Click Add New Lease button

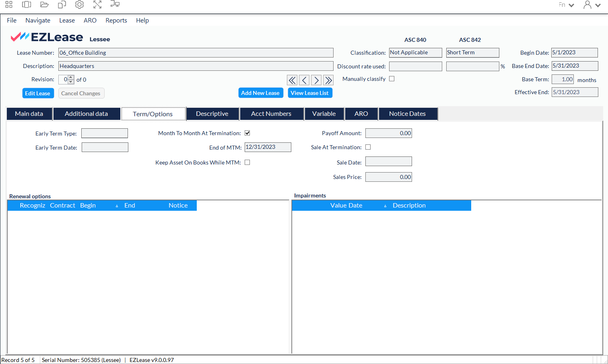(x=260, y=93)
